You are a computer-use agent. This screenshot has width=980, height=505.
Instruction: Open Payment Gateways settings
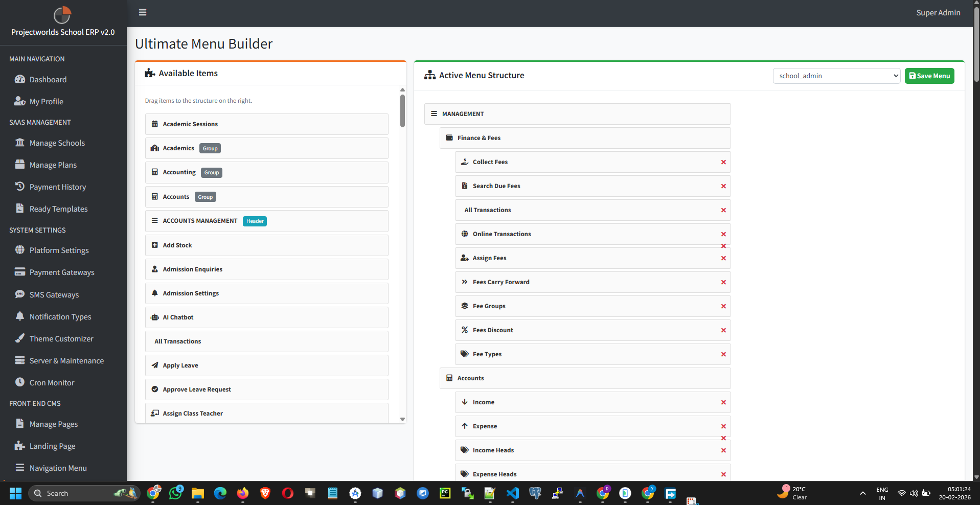tap(61, 272)
